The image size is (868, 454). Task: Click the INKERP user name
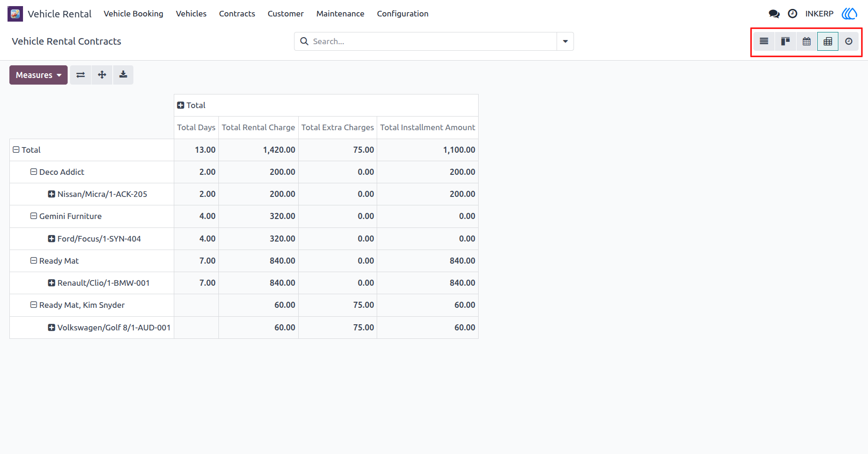(819, 14)
